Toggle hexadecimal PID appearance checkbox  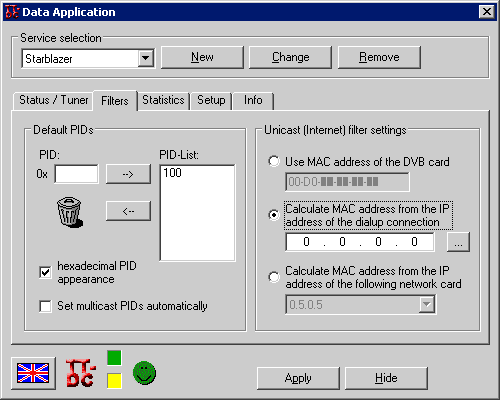click(x=45, y=272)
